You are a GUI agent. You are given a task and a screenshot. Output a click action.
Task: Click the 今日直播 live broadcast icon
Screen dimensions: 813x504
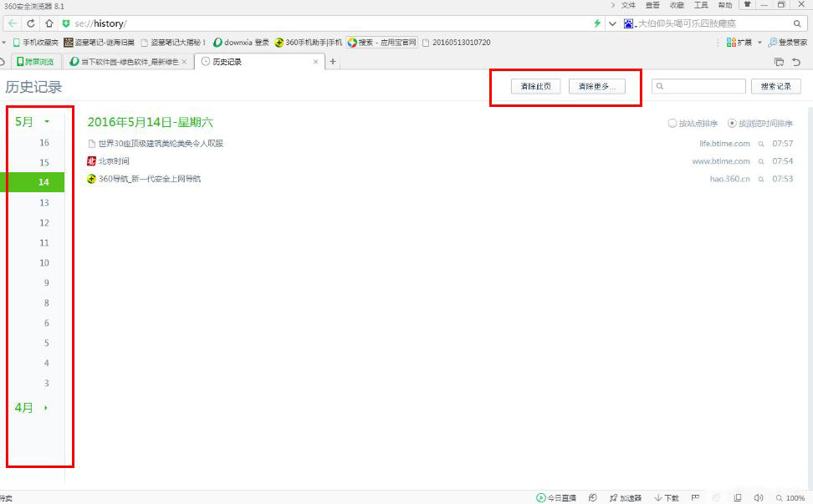click(x=556, y=498)
